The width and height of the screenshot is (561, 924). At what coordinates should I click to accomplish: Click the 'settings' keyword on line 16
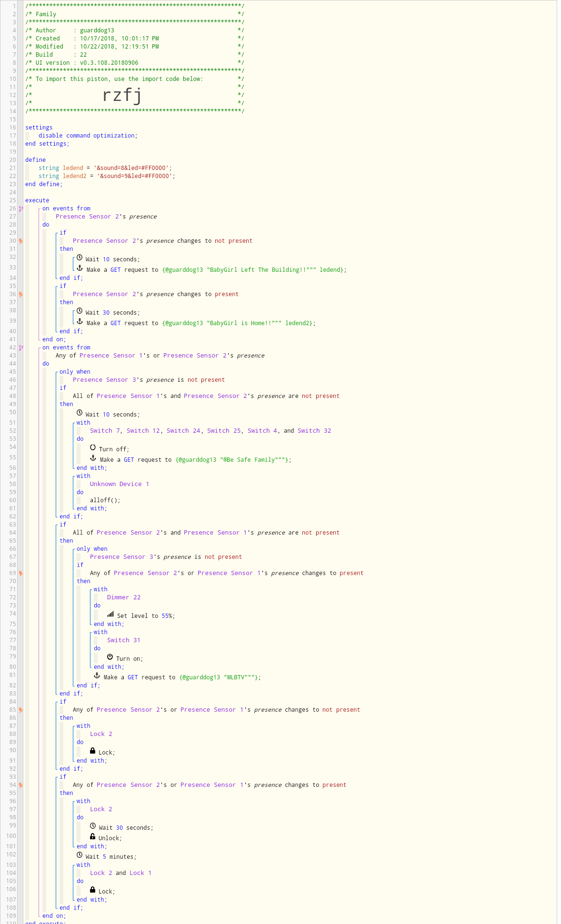click(x=39, y=128)
